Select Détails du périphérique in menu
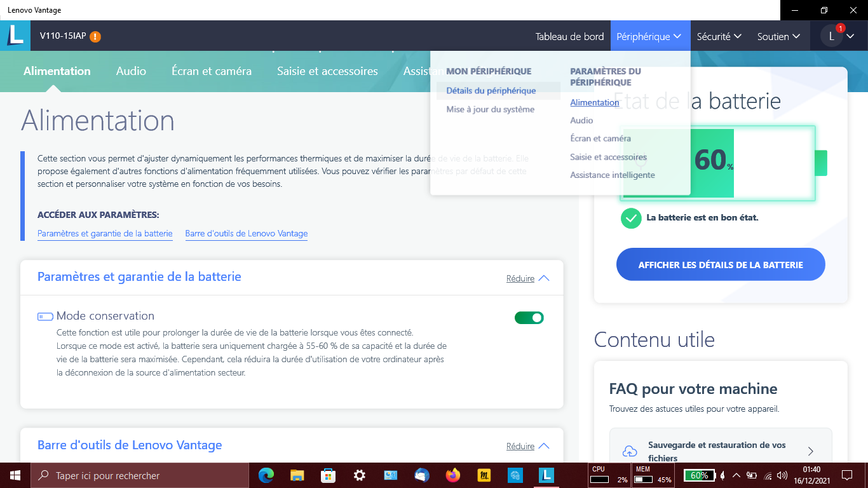Viewport: 868px width, 488px height. click(x=491, y=91)
